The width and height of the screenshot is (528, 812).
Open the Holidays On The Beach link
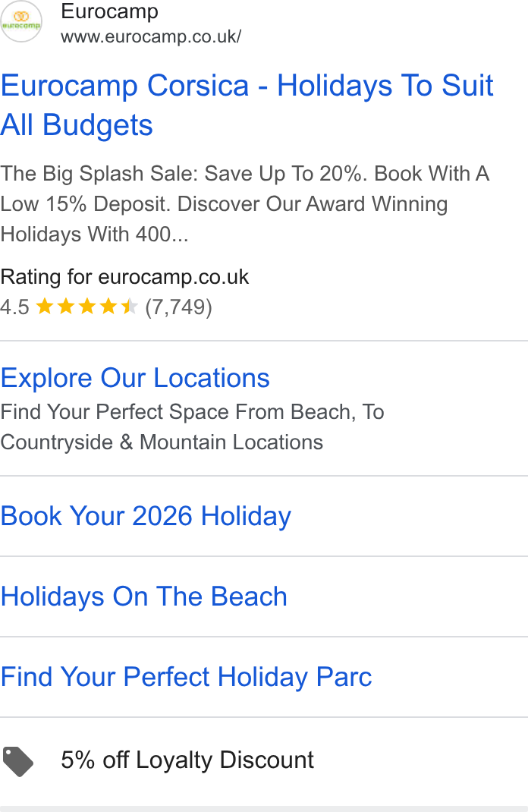click(x=144, y=596)
